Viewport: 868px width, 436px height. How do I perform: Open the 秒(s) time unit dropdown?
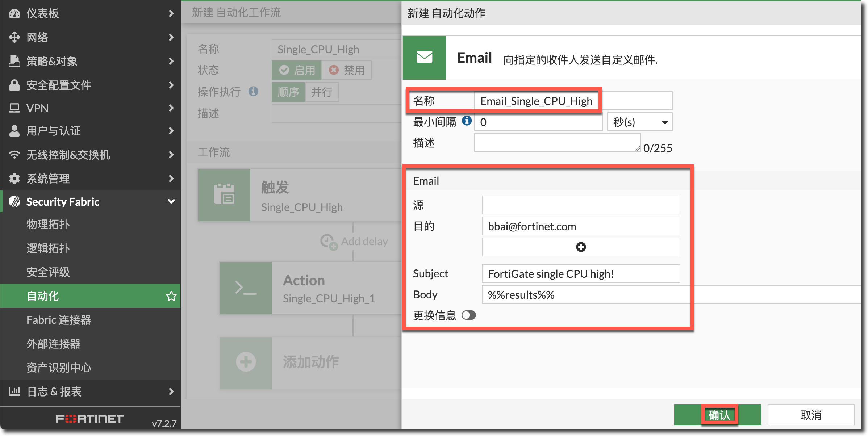pos(640,122)
